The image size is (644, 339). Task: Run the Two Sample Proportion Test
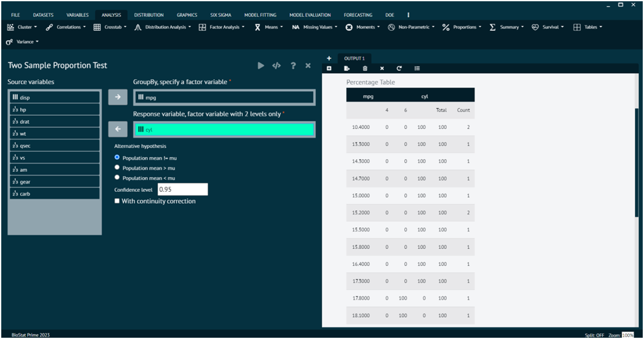tap(261, 65)
